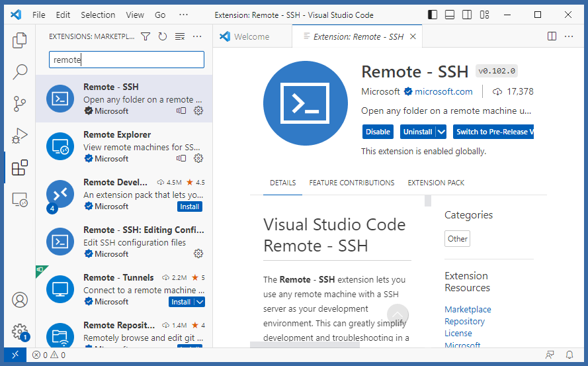Expand Install dropdown for Remote - Tunnels

199,302
